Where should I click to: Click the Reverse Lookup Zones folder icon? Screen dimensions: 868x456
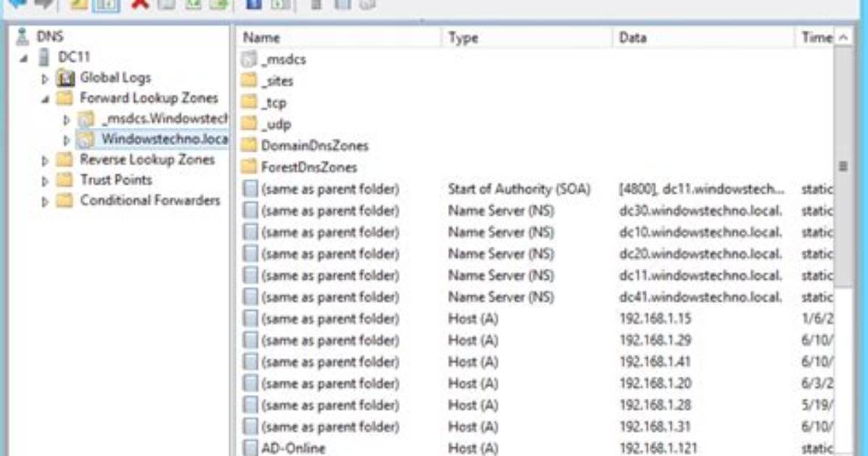(x=65, y=160)
